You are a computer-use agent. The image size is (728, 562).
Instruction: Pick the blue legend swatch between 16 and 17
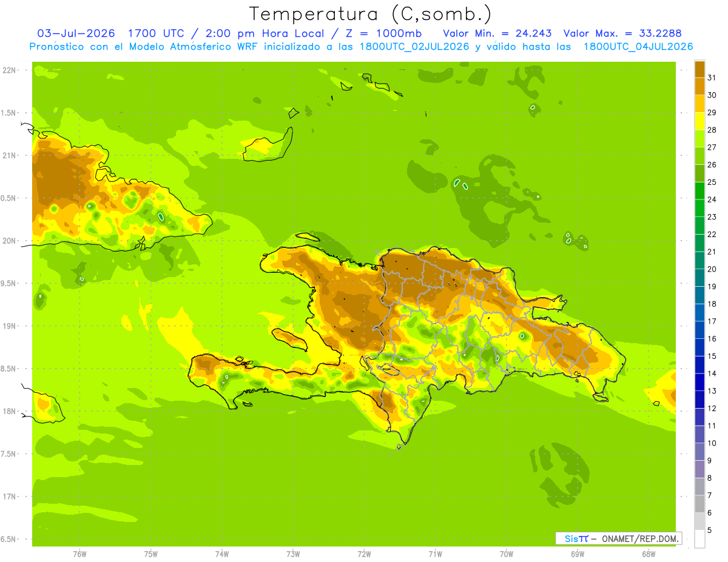pyautogui.click(x=699, y=330)
